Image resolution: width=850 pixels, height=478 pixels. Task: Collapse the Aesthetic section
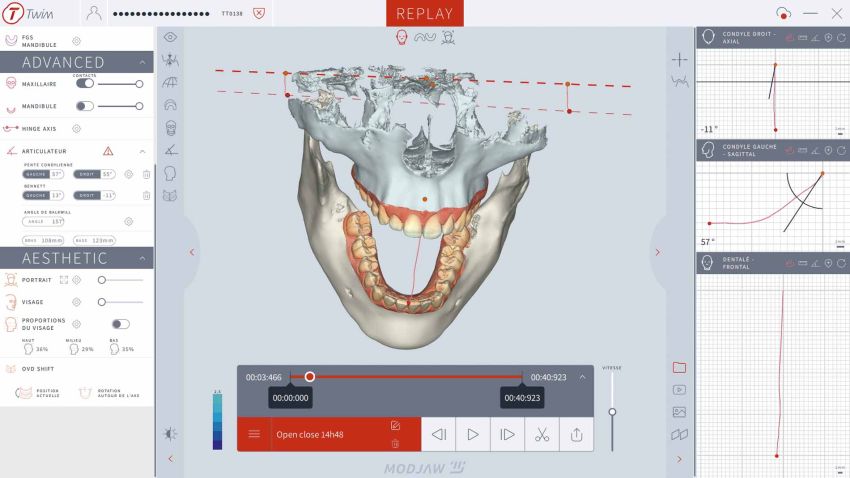click(x=142, y=258)
